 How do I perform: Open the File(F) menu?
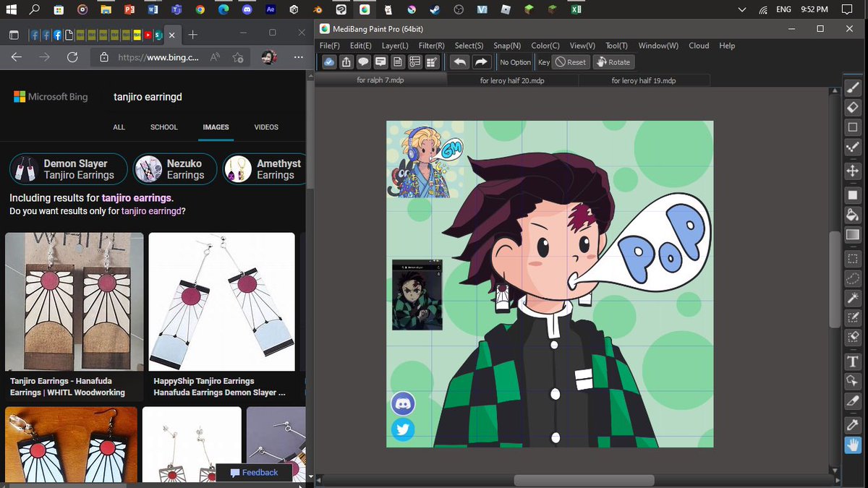330,46
